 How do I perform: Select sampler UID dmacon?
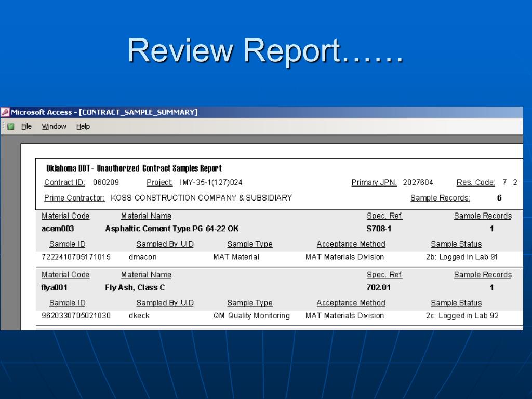tap(142, 257)
